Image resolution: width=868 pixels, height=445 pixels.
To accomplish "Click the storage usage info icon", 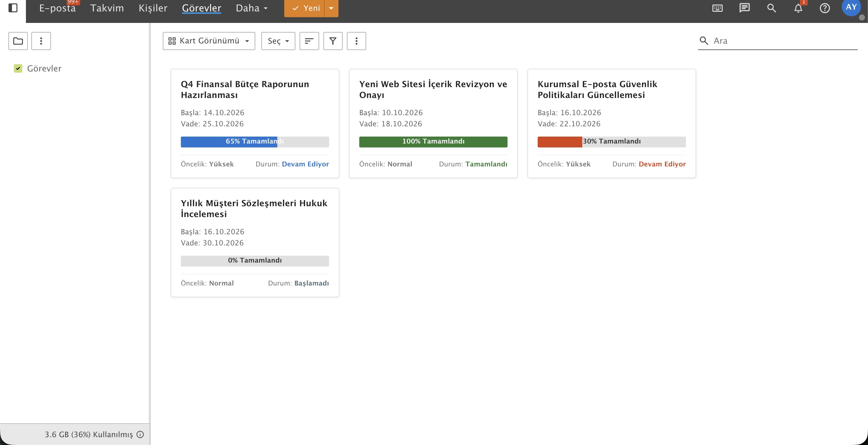I will tap(140, 434).
